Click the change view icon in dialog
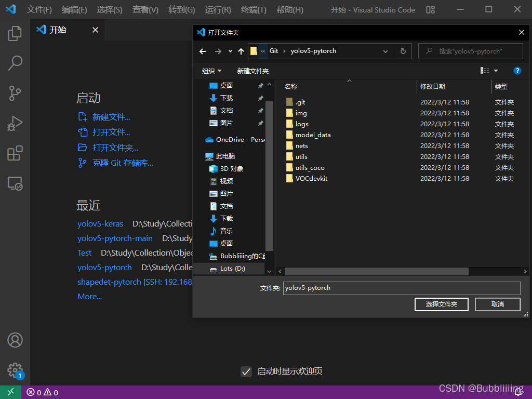The width and height of the screenshot is (532, 399). point(485,71)
